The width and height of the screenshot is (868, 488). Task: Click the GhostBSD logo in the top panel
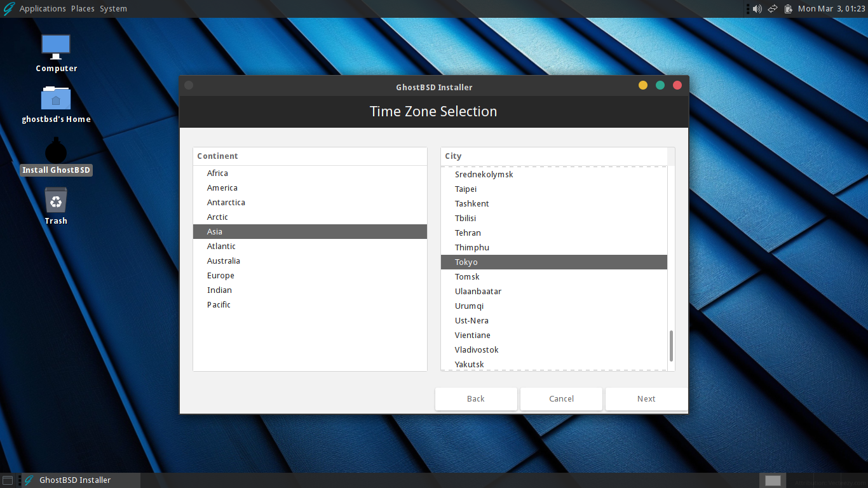point(8,9)
